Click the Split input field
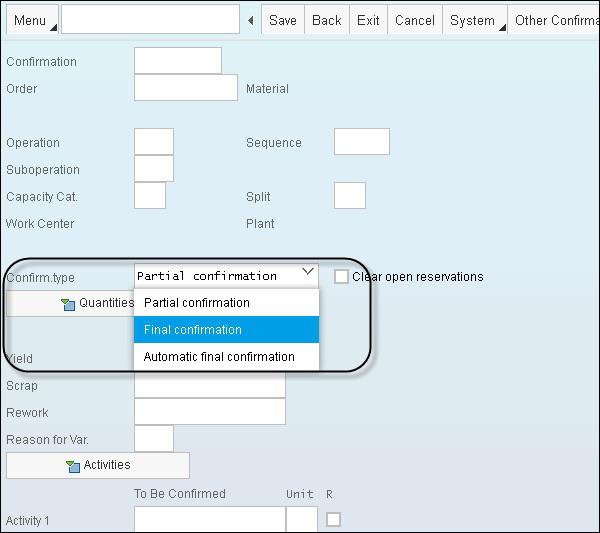This screenshot has height=533, width=600. [350, 196]
